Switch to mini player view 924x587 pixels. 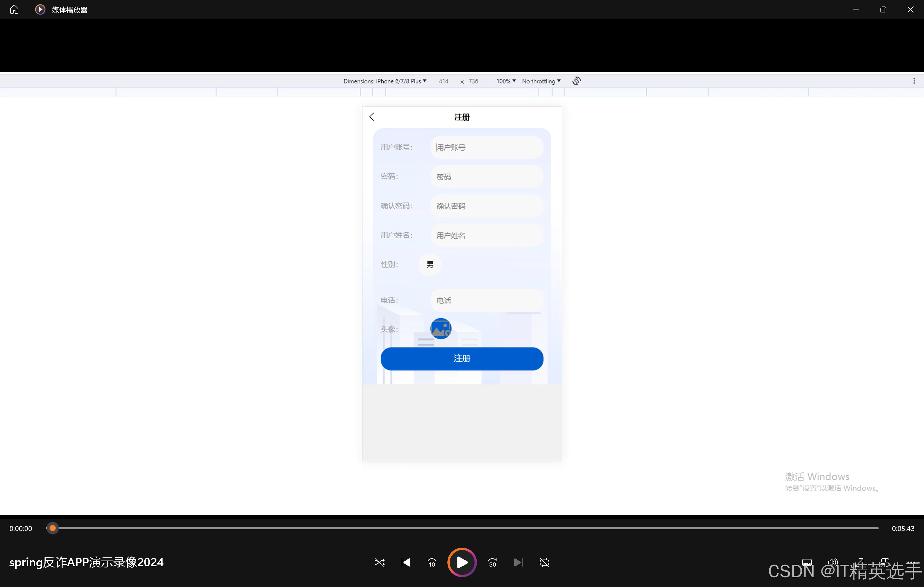click(x=885, y=562)
